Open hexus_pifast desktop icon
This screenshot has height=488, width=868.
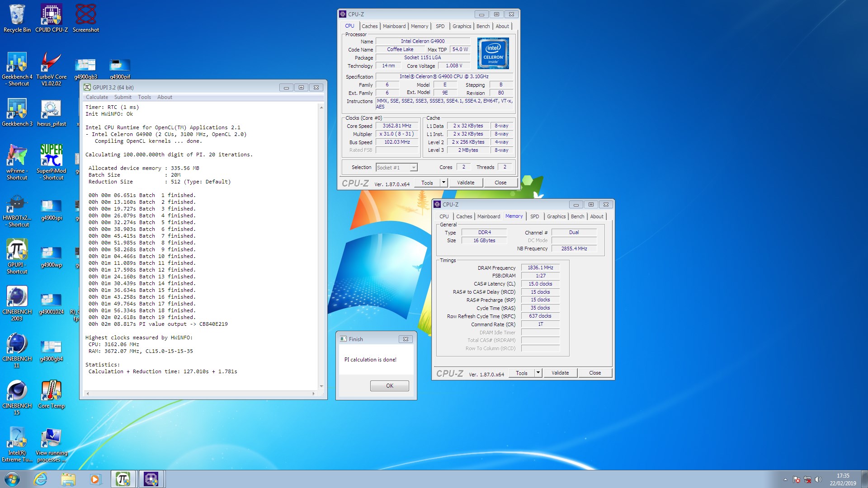pos(52,112)
